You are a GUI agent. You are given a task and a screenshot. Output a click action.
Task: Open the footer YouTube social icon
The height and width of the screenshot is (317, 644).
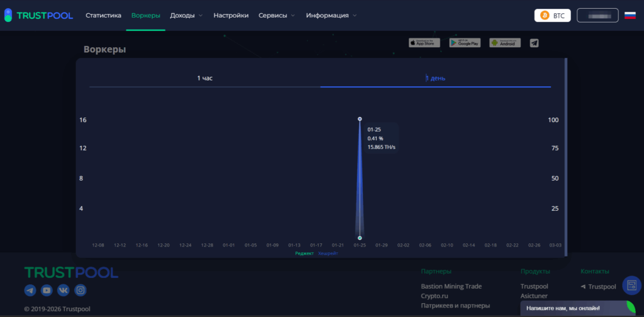(x=47, y=290)
